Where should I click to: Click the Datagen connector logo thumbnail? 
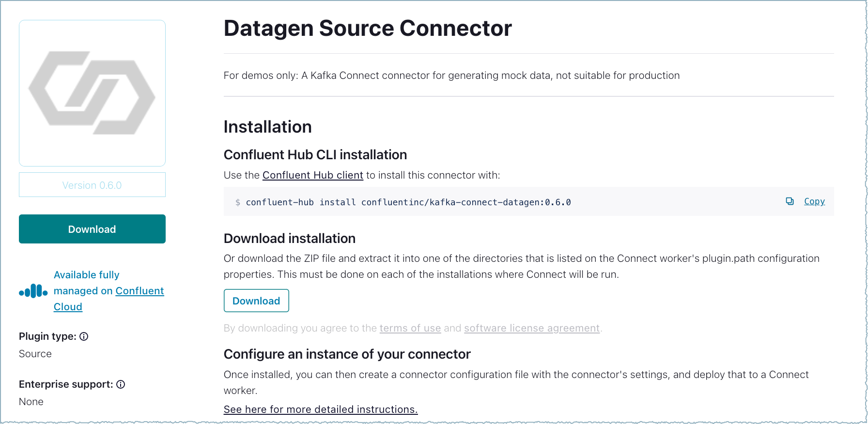click(92, 93)
